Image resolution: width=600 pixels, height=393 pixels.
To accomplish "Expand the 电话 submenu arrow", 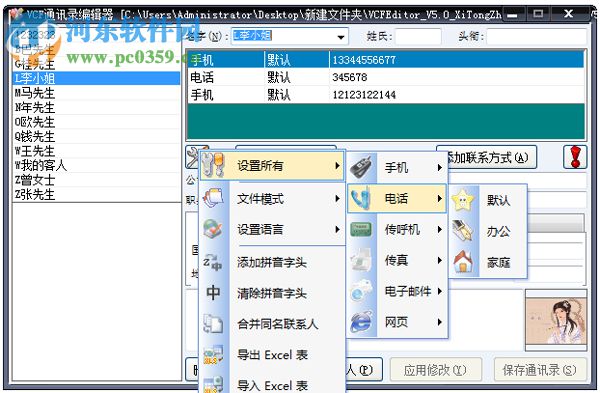I will point(440,198).
